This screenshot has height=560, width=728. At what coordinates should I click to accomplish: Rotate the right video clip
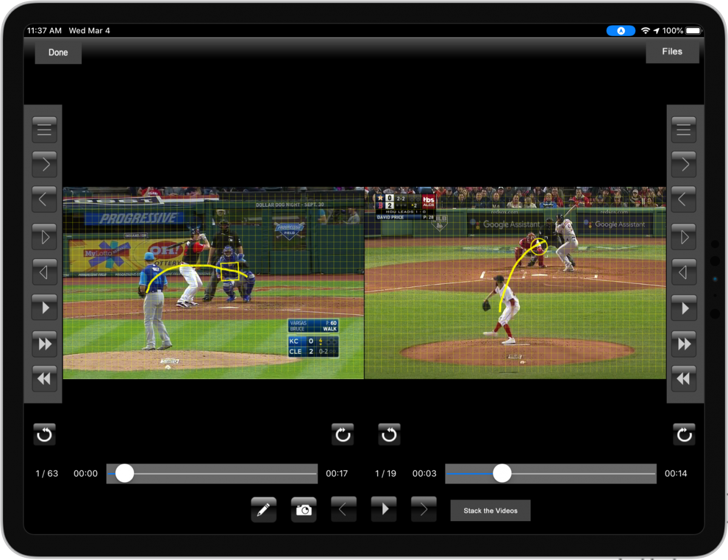[x=684, y=434]
